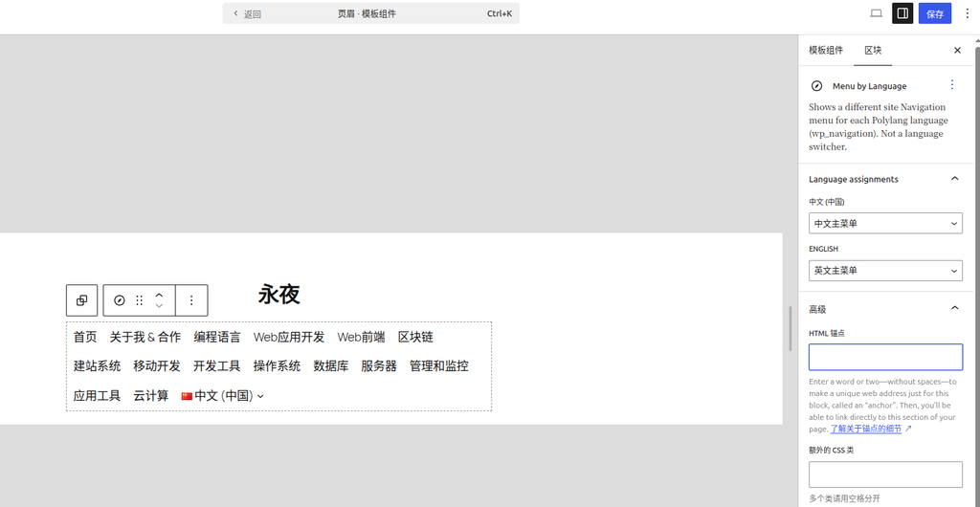Click the 数据库 menu item
Viewport: 980px width, 507px height.
click(x=330, y=365)
